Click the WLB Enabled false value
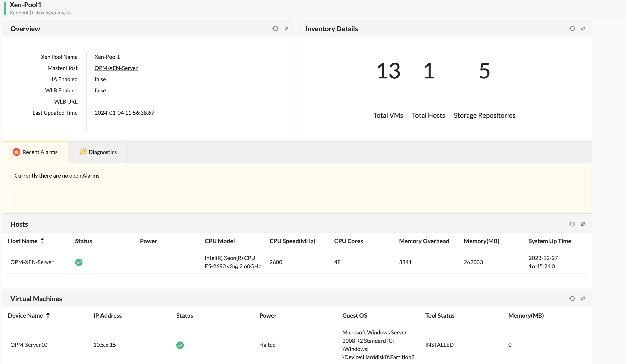The image size is (626, 364). [x=100, y=91]
